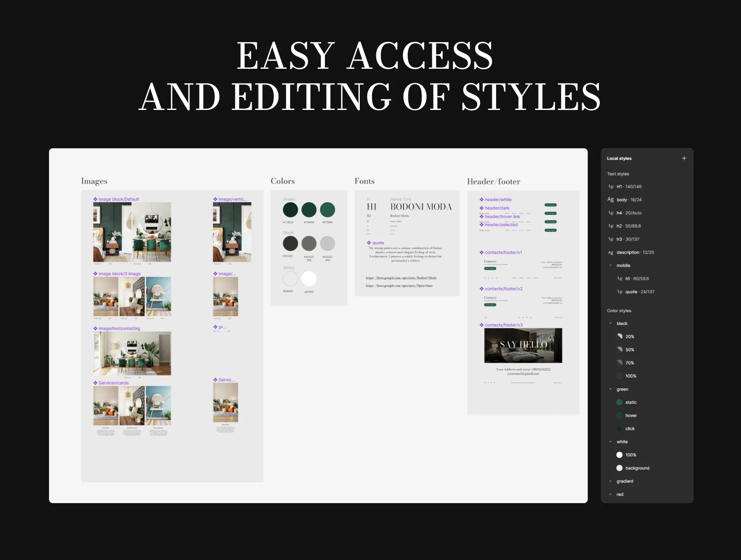The width and height of the screenshot is (741, 560).
Task: Click the image/vertic... component icon
Action: [x=215, y=199]
